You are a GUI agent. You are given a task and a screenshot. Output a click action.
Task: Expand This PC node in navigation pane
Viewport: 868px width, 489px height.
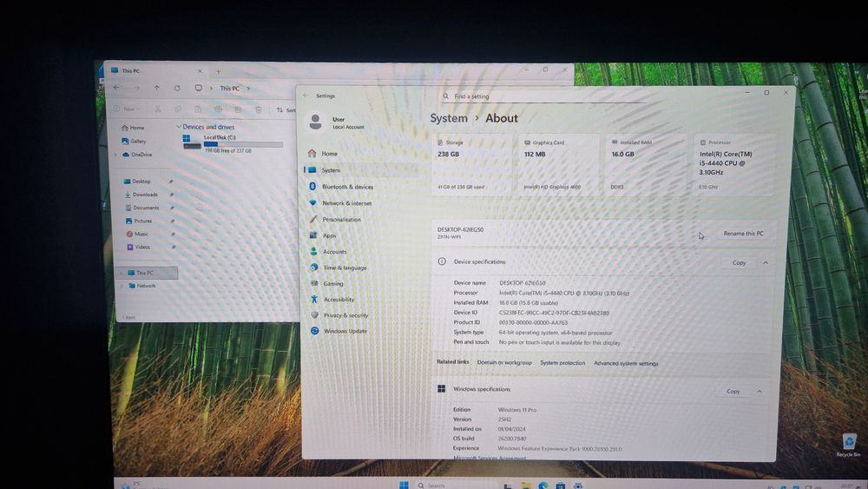pos(121,273)
